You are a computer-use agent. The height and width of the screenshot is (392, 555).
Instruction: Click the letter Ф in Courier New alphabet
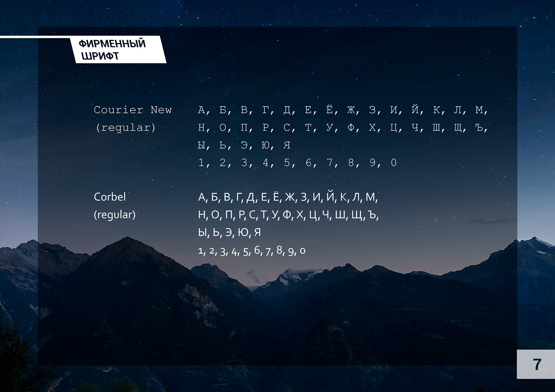coord(351,127)
